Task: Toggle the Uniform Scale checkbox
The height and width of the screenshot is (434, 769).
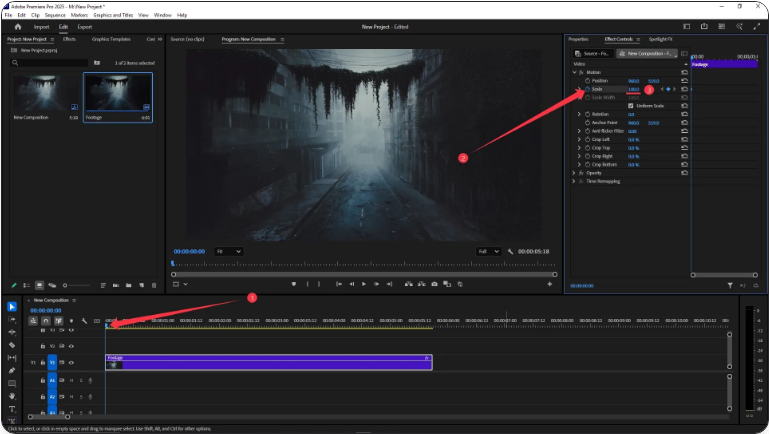Action: click(629, 106)
